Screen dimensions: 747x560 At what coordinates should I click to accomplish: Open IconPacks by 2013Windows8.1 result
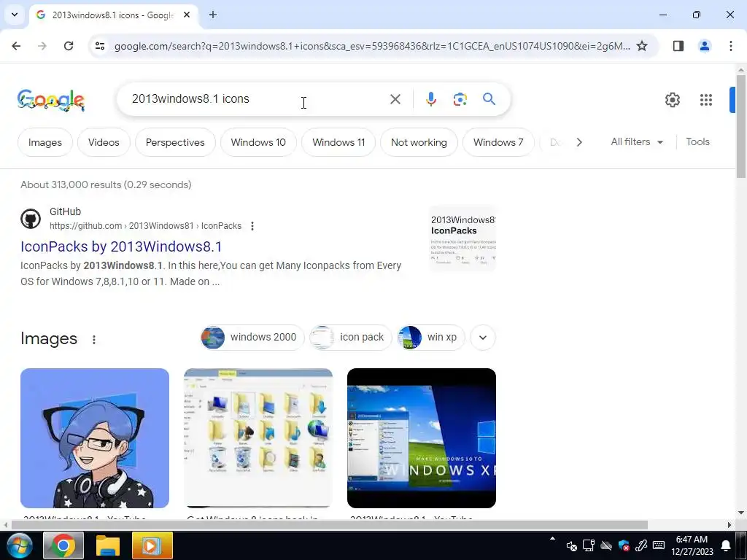point(121,246)
